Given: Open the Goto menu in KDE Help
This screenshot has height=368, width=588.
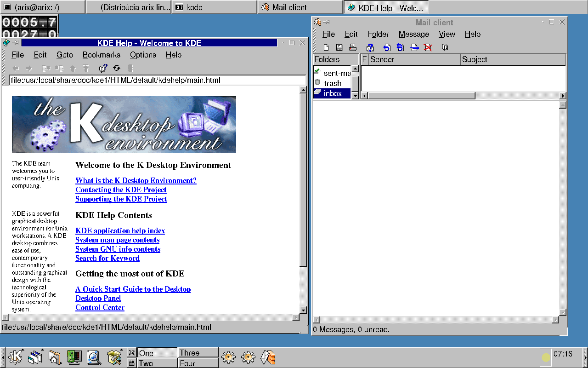Looking at the screenshot, I should [65, 55].
